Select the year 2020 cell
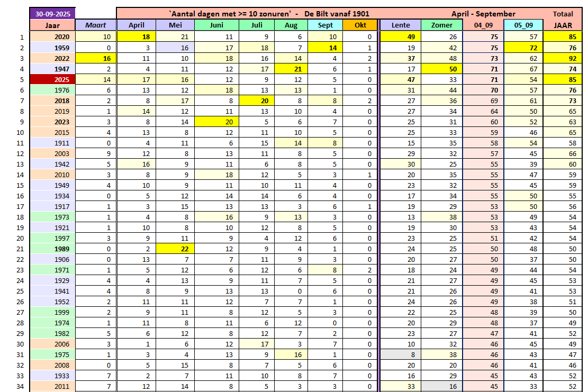Image resolution: width=588 pixels, height=392 pixels. 52,37
